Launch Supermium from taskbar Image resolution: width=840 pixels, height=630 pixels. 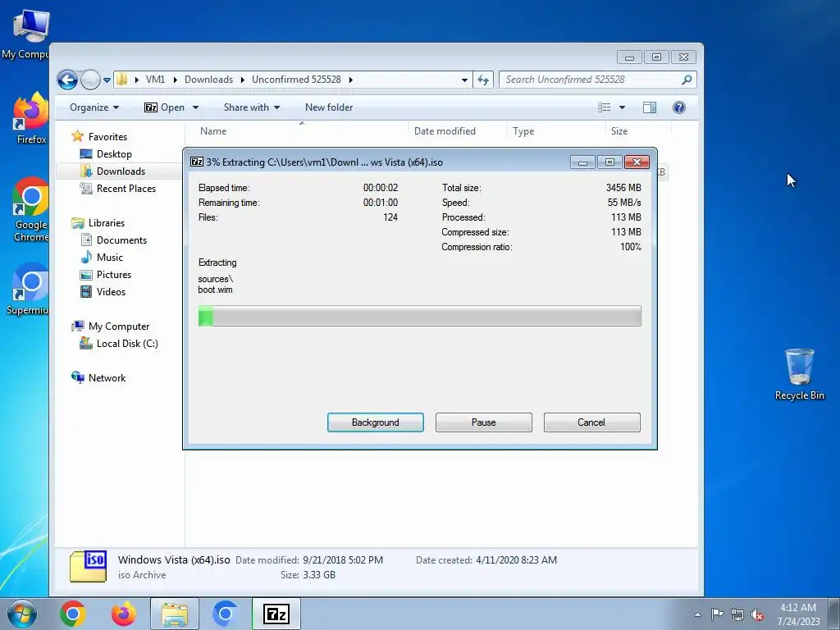point(225,614)
